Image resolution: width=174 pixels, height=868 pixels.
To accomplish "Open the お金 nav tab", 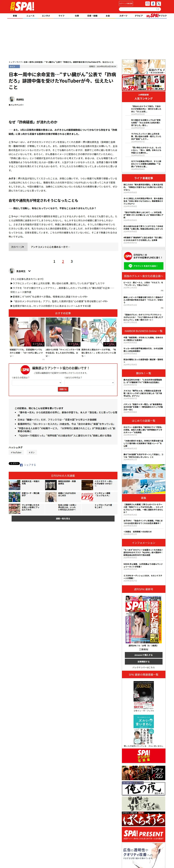I will tap(108, 16).
